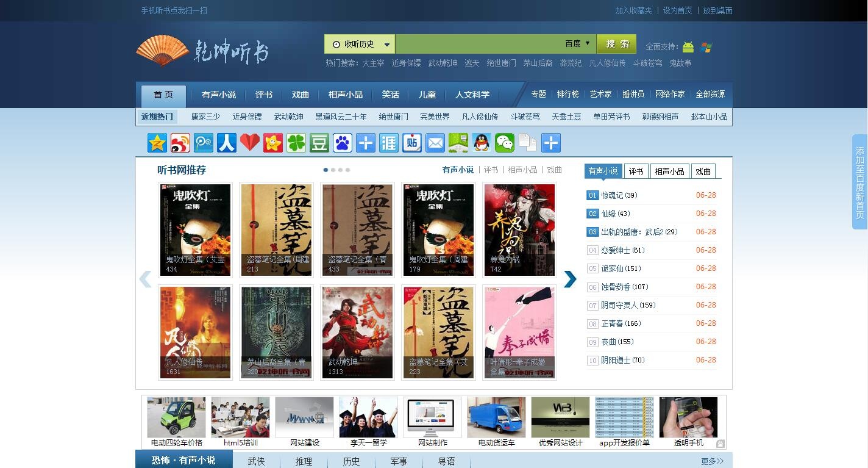This screenshot has height=468, width=868.
Task: Share via the Tencent Weibo icon
Action: click(204, 143)
